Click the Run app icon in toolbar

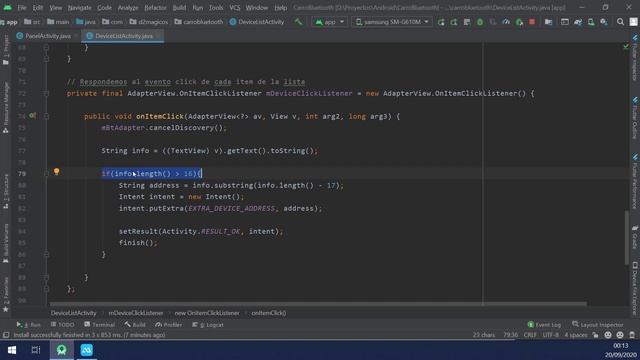(x=441, y=22)
